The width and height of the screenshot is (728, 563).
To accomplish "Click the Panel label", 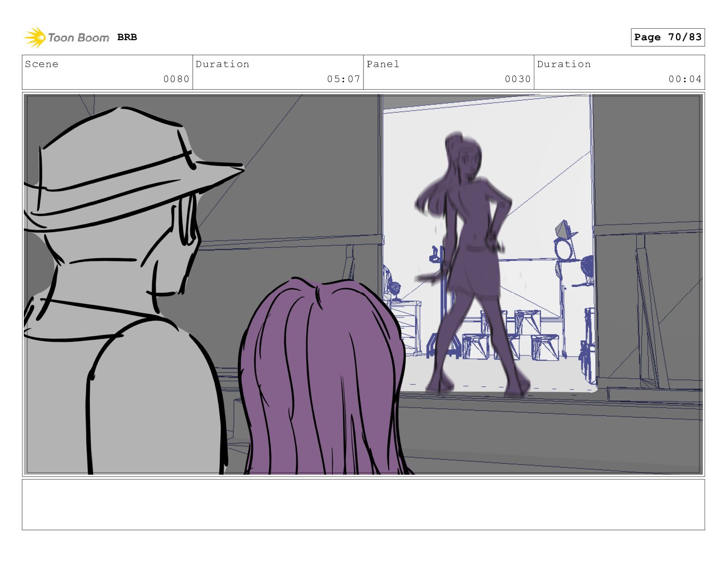I will [x=383, y=64].
